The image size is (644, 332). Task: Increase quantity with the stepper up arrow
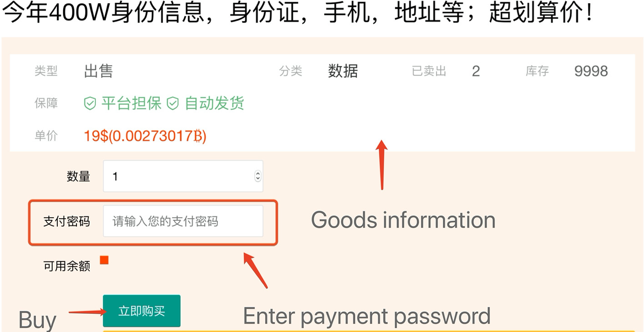258,173
